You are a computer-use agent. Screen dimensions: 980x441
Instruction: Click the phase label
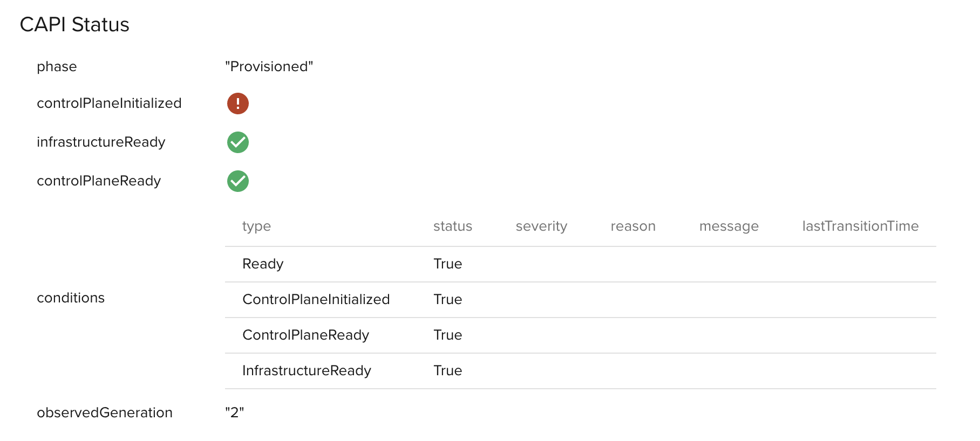pyautogui.click(x=57, y=67)
